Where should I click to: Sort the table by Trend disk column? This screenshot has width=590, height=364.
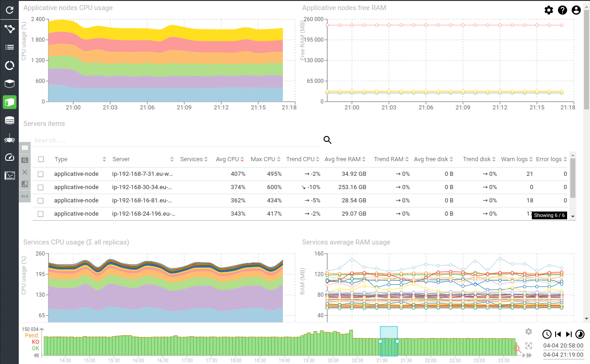tap(480, 159)
